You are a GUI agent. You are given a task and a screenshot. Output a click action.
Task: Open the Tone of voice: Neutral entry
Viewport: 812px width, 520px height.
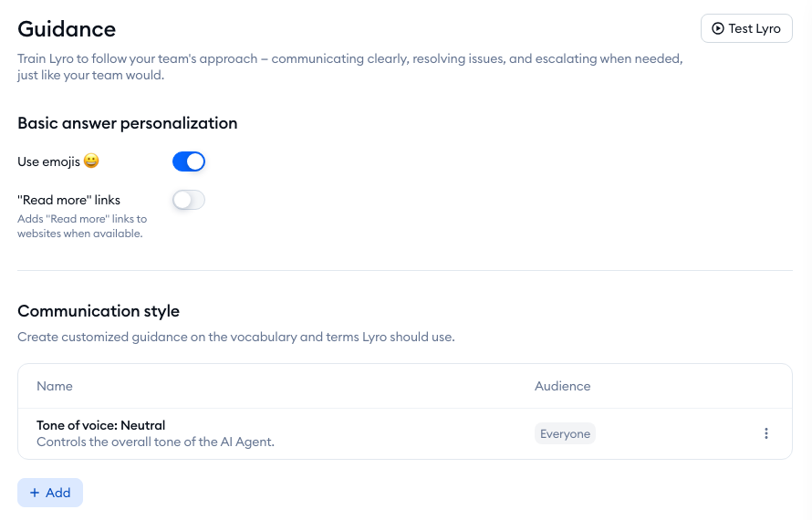tap(100, 425)
